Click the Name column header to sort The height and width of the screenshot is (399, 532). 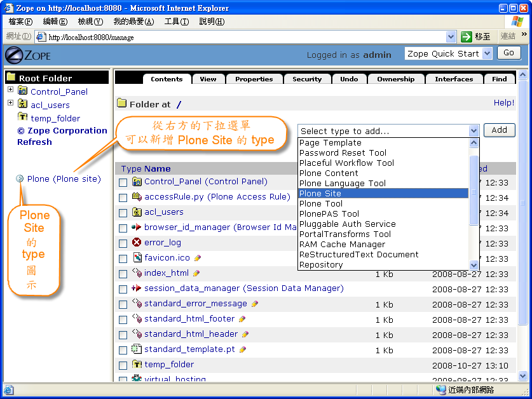click(x=158, y=168)
